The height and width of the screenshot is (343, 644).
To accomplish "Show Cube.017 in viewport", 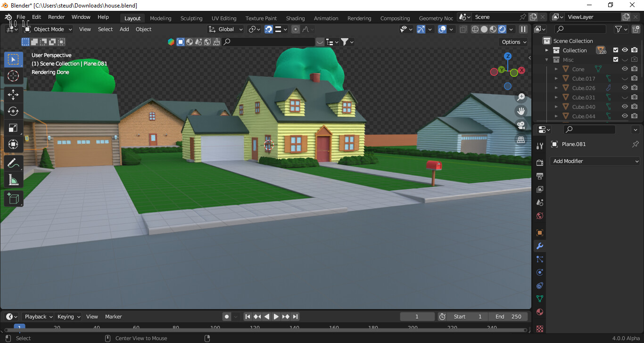I will coord(625,78).
